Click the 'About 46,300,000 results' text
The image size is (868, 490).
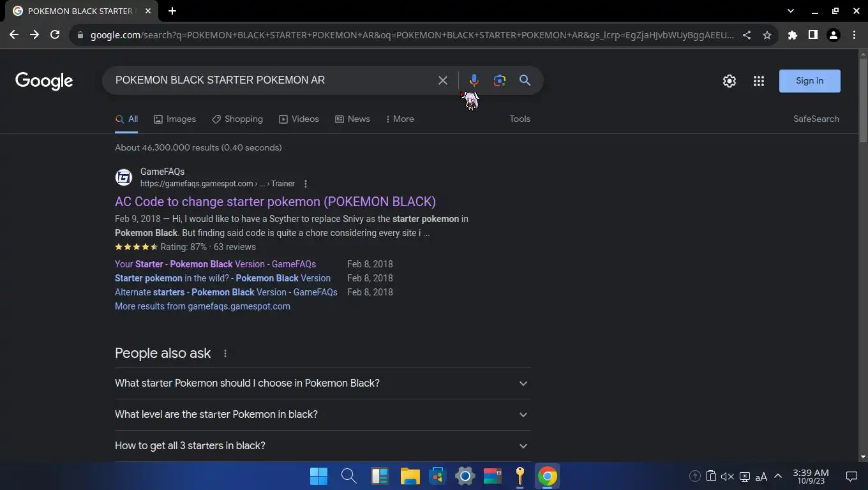coord(198,147)
